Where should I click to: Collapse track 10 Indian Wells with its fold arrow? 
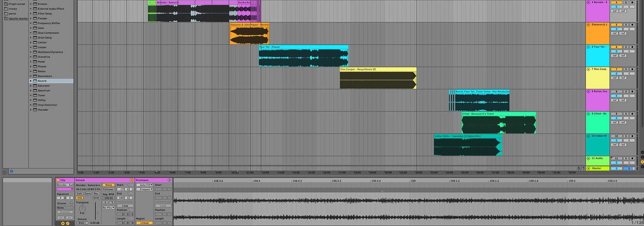[x=588, y=136]
